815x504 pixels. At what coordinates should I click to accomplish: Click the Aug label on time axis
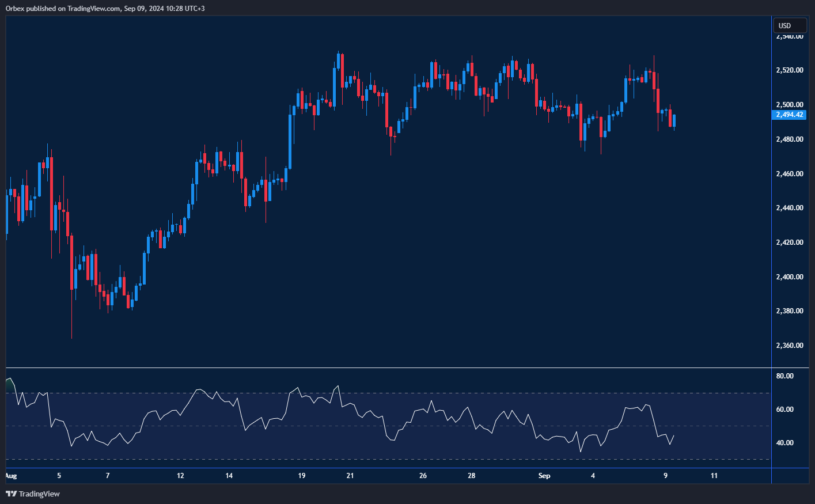pyautogui.click(x=10, y=476)
